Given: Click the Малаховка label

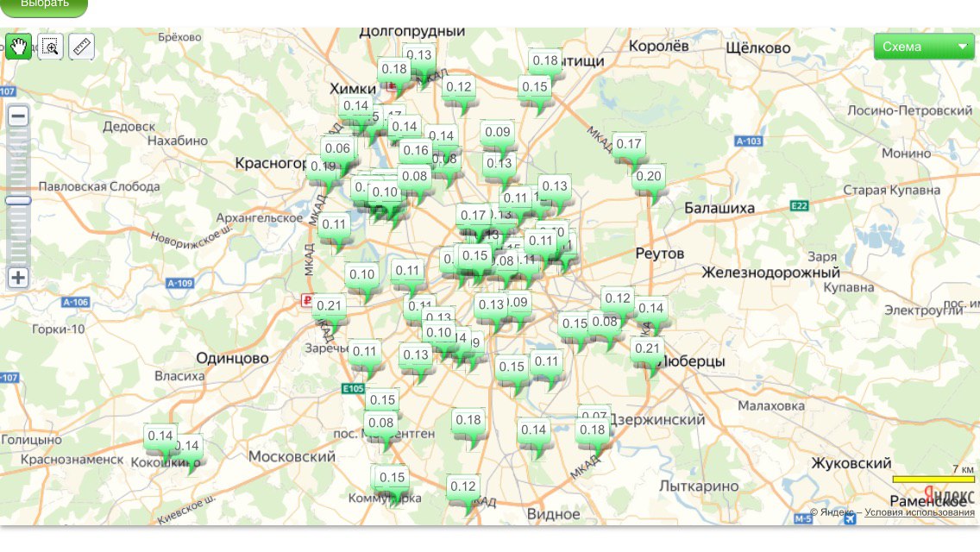Looking at the screenshot, I should (771, 405).
